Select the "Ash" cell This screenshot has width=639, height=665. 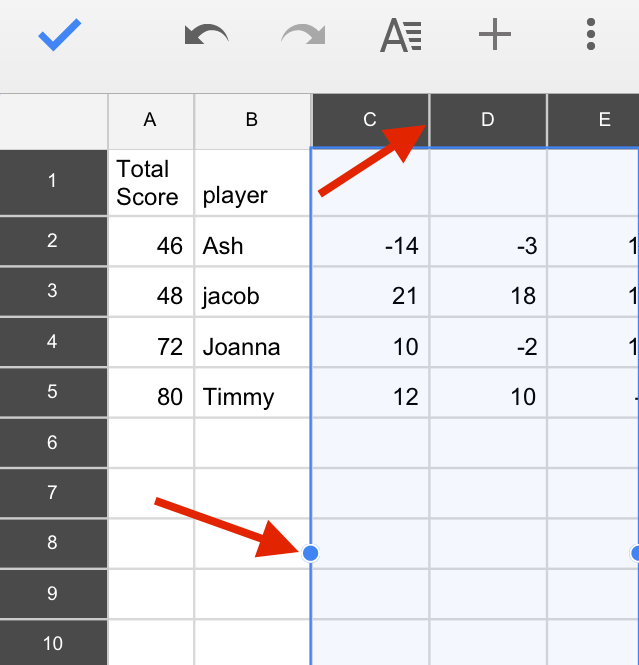(253, 241)
